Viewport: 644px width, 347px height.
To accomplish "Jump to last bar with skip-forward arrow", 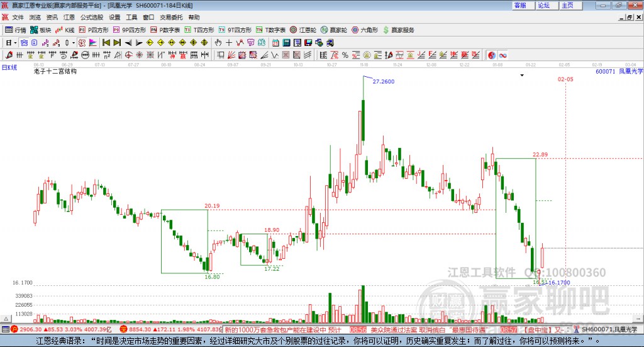I will (117, 43).
